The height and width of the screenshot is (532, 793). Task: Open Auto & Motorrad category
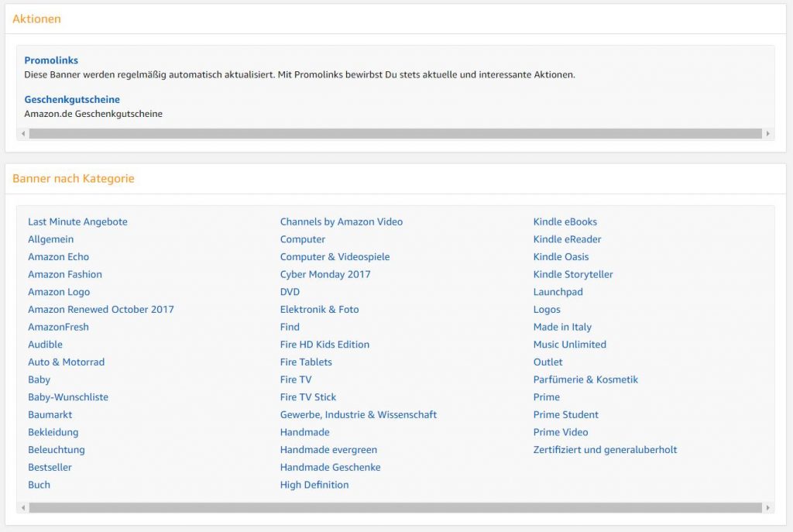tap(67, 362)
